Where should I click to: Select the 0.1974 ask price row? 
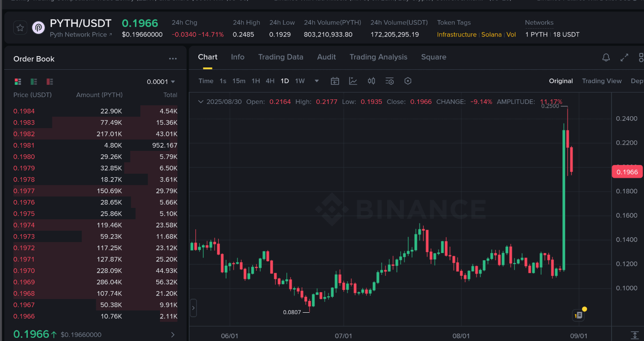click(x=95, y=225)
